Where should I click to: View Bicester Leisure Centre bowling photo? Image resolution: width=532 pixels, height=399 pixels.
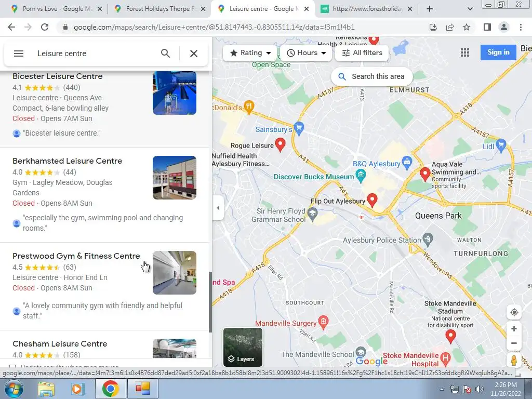click(x=175, y=93)
